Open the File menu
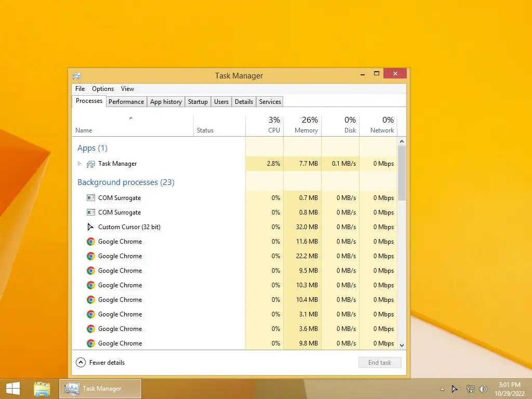The height and width of the screenshot is (399, 532). pos(80,88)
